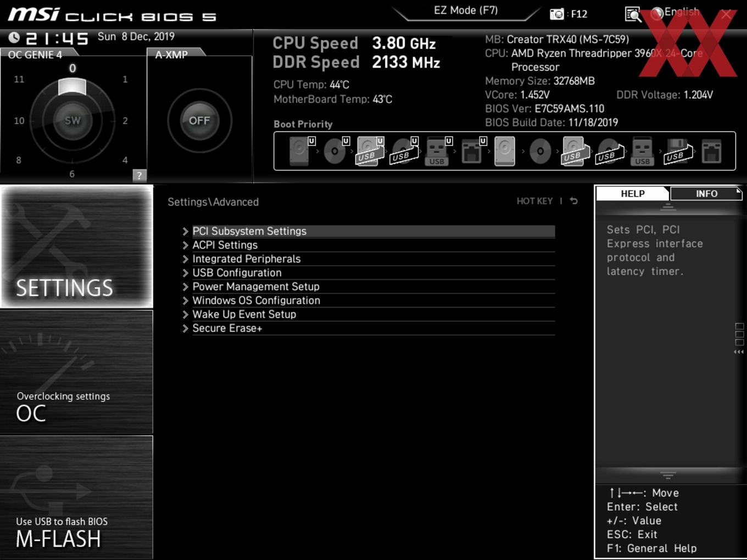The height and width of the screenshot is (560, 747).
Task: Pick the UEFI USB CD/DVD boot icon
Action: point(404,151)
